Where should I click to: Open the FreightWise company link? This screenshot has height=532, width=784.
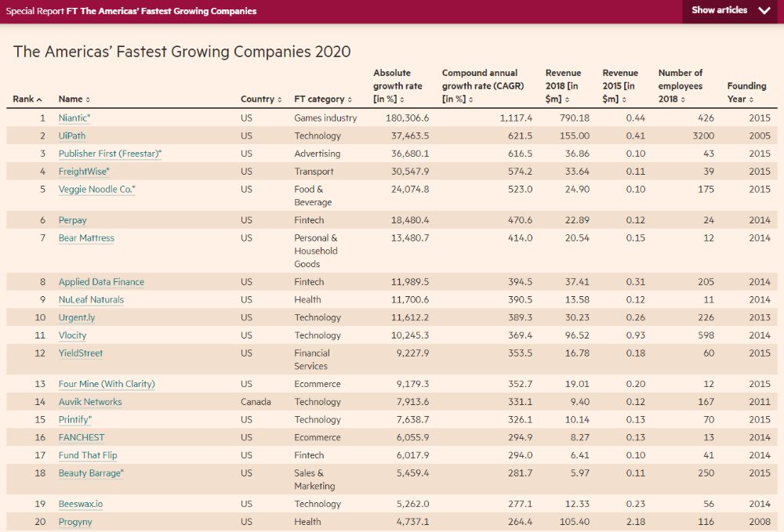[84, 172]
